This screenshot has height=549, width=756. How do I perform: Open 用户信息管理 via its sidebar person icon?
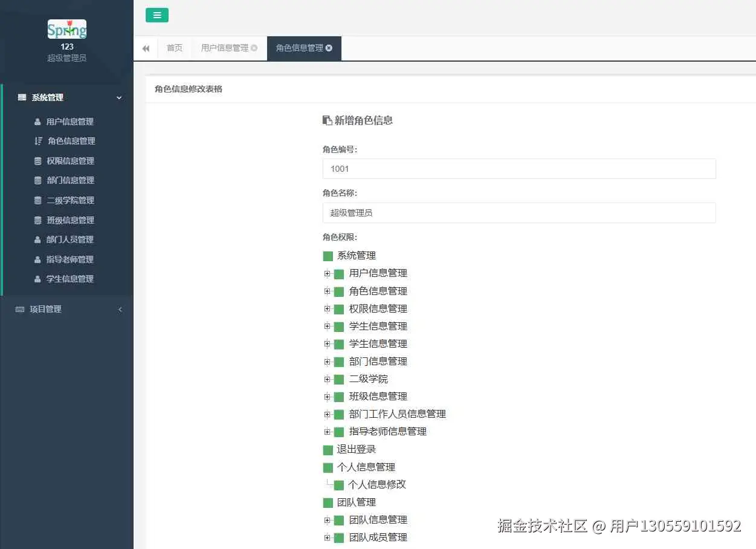coord(37,122)
